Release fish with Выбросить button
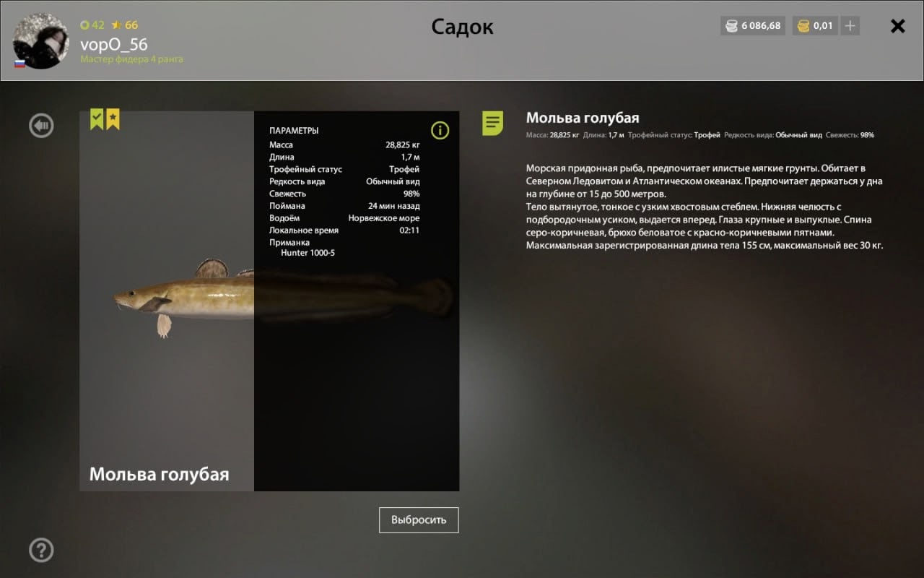This screenshot has width=924, height=578. pyautogui.click(x=419, y=519)
